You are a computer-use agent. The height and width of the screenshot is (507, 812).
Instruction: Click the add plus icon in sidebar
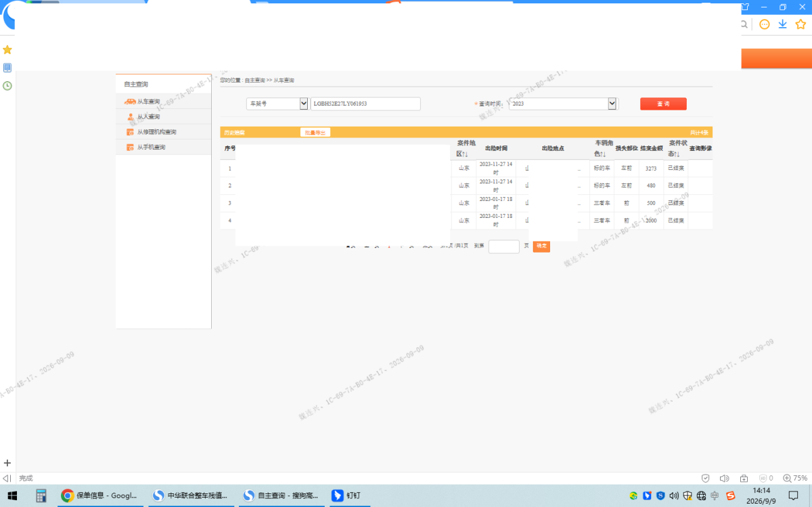tap(7, 463)
